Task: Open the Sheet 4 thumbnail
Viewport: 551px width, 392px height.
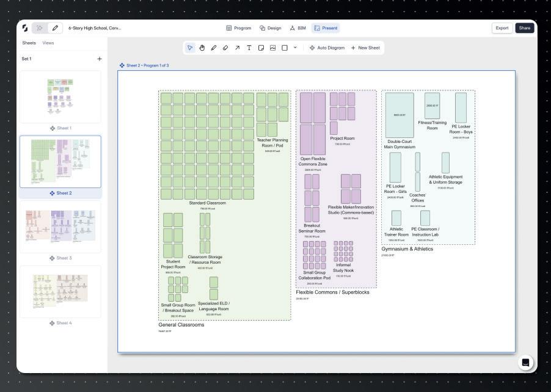Action: (60, 291)
